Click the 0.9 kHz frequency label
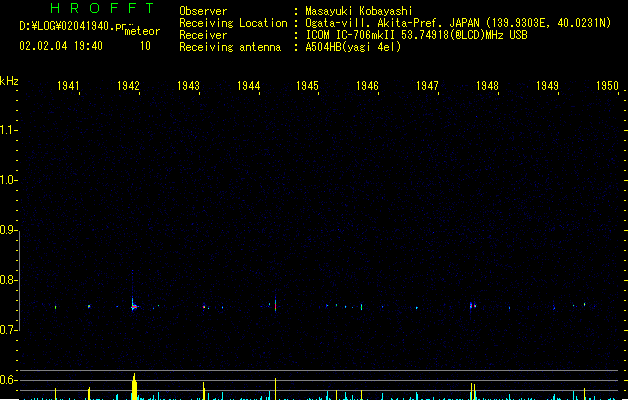The height and width of the screenshot is (400, 629). 7,230
